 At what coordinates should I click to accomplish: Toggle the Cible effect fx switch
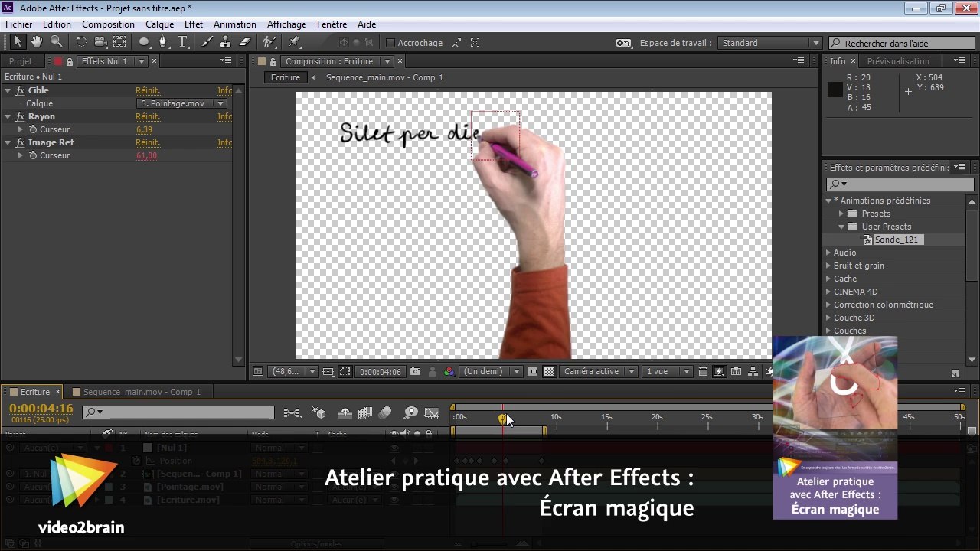(21, 90)
